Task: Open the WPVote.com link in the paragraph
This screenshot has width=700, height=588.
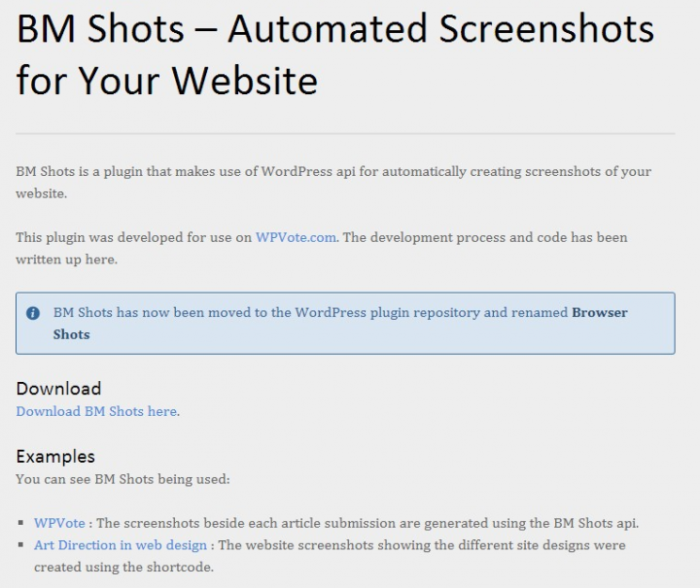Action: point(297,237)
